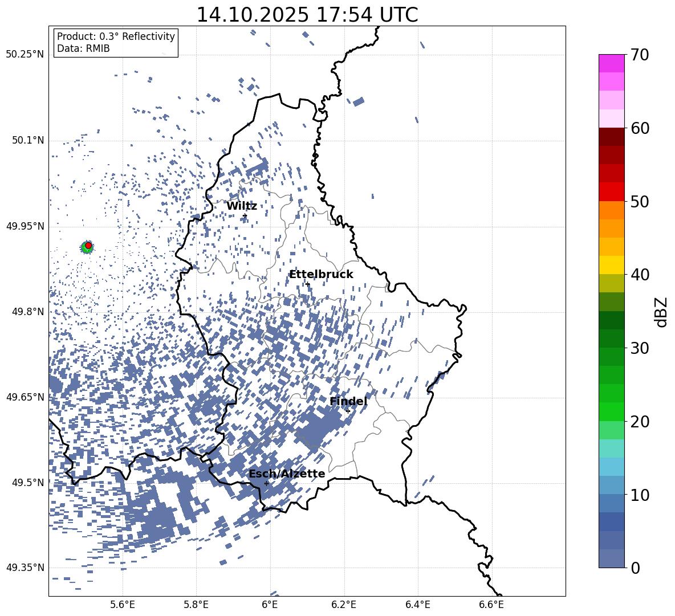Image resolution: width=675 pixels, height=616 pixels.
Task: Click the 49.35°N latitude tick label
Action: click(x=25, y=568)
